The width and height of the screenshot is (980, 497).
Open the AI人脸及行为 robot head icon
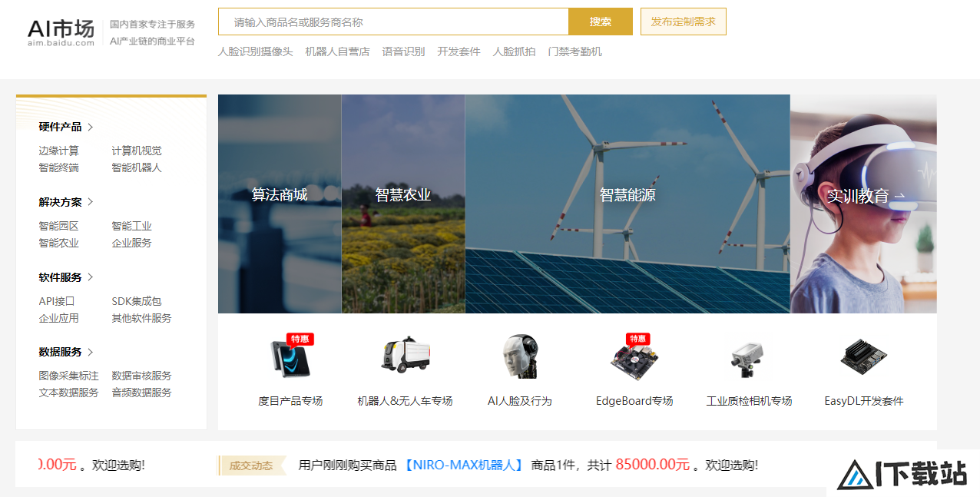(520, 356)
